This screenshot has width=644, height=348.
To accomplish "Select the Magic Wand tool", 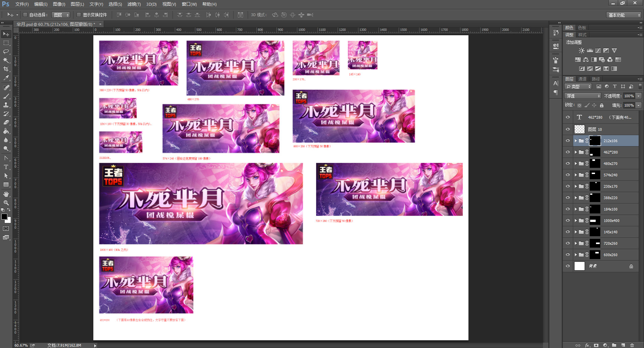I will click(6, 60).
